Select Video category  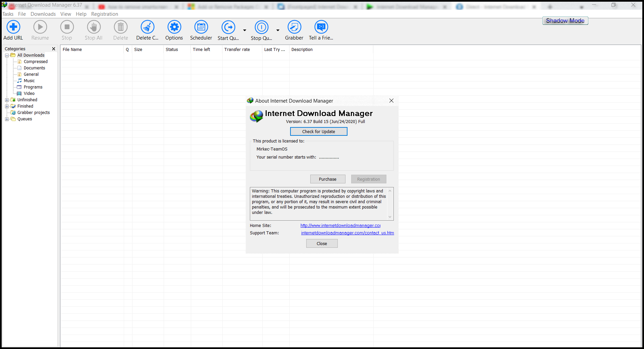pos(29,94)
